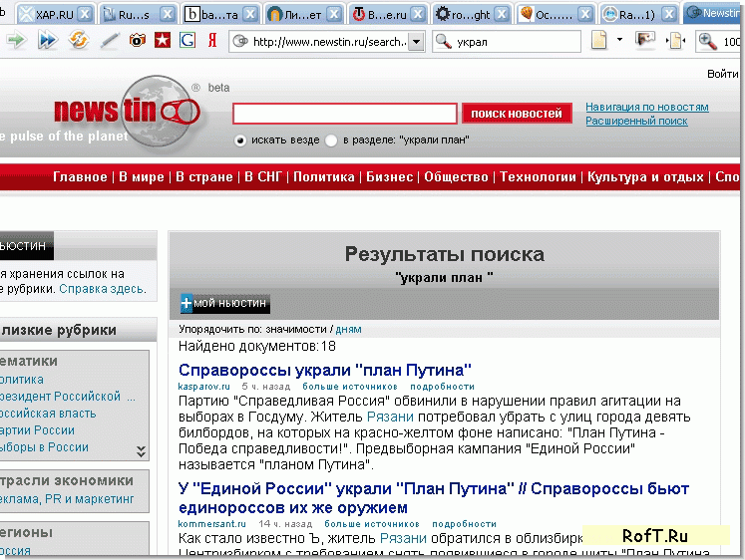Click the camera icon in the toolbar
The image size is (745, 560).
pyautogui.click(x=136, y=41)
